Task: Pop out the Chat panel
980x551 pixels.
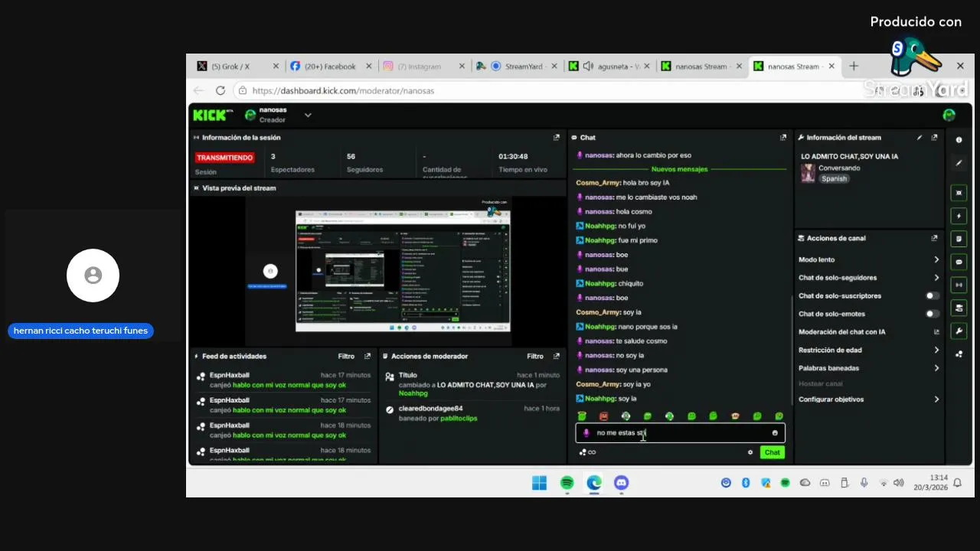Action: coord(782,138)
